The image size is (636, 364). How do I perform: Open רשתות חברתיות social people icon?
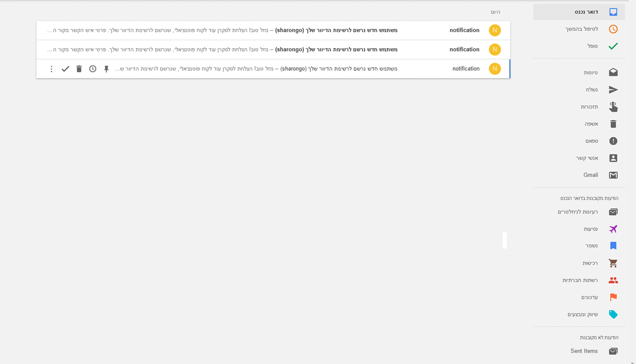pos(613,280)
